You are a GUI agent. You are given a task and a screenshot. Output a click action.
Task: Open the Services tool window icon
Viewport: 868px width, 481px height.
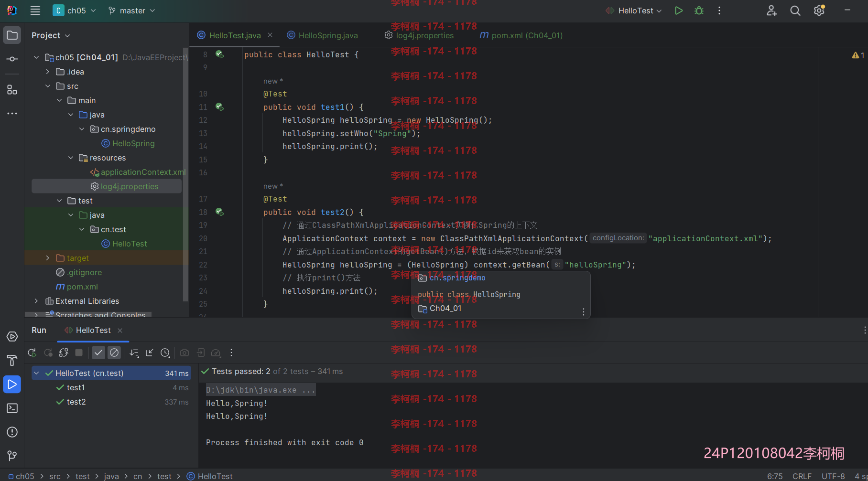point(12,337)
